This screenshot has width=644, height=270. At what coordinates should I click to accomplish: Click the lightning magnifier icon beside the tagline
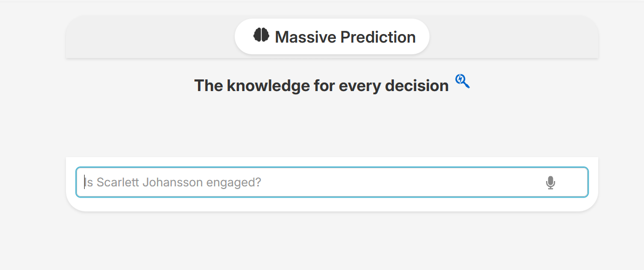[x=462, y=81]
